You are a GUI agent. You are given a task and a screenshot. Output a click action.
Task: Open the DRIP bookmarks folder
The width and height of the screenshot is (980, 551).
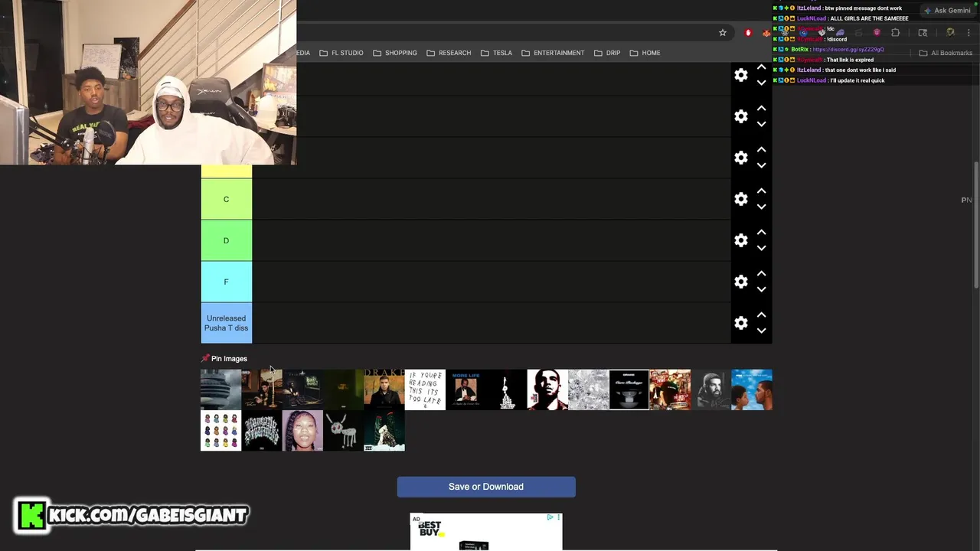(607, 53)
